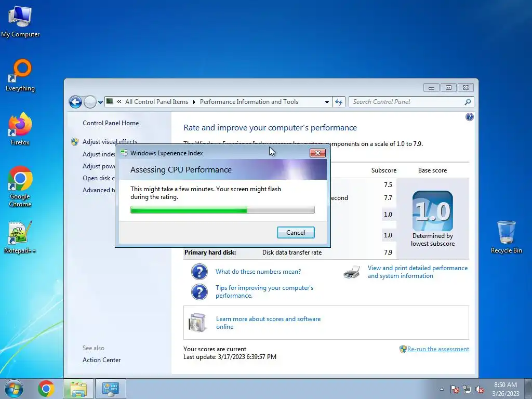Click the 1.0 base score badge
This screenshot has height=399, width=532.
(x=433, y=211)
